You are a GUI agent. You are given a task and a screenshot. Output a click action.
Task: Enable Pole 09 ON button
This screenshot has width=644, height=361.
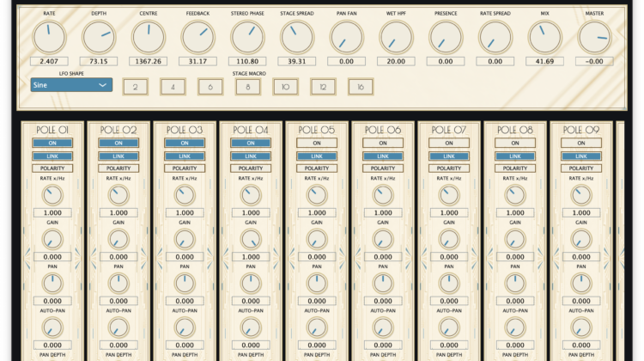[x=581, y=143]
